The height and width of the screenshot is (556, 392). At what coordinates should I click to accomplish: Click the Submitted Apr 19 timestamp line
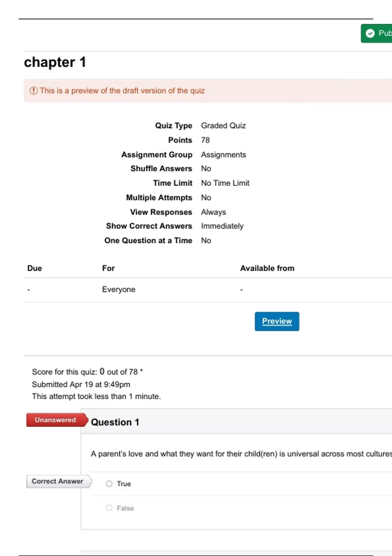[x=81, y=384]
